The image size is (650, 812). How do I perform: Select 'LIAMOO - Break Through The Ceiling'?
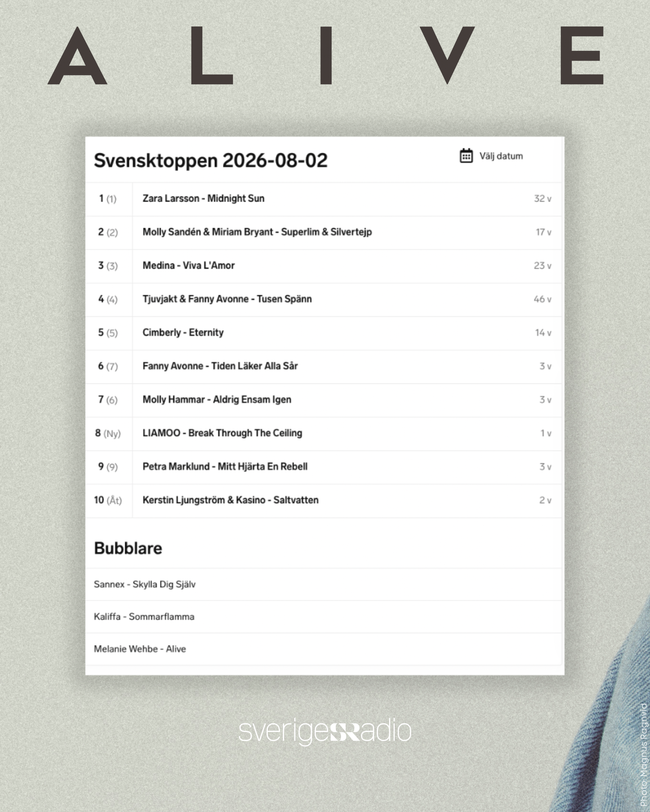tap(222, 433)
